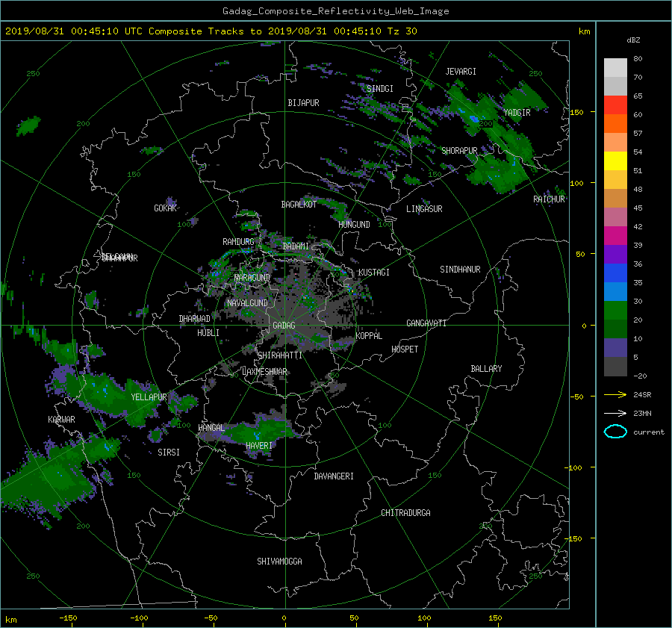The height and width of the screenshot is (628, 672).
Task: Click the 24SR legend label
Action: coord(642,394)
